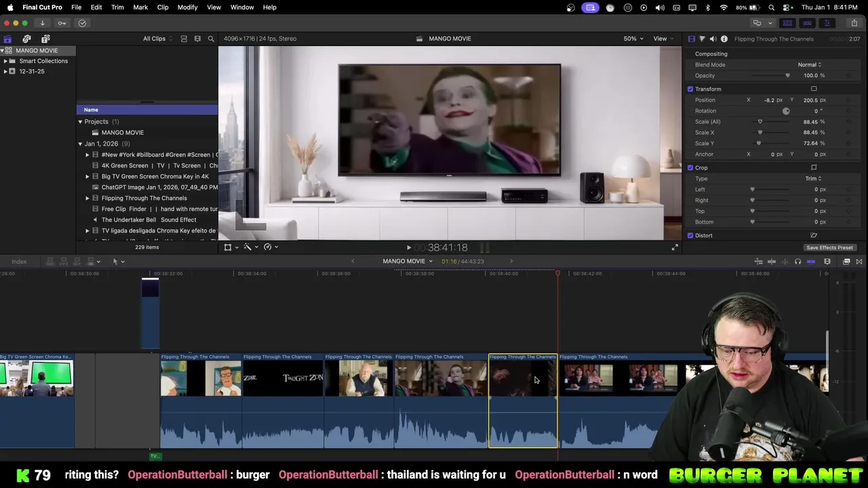Screen dimensions: 868x488
Task: Click the Transform onscreen controls icon
Action: click(x=814, y=89)
